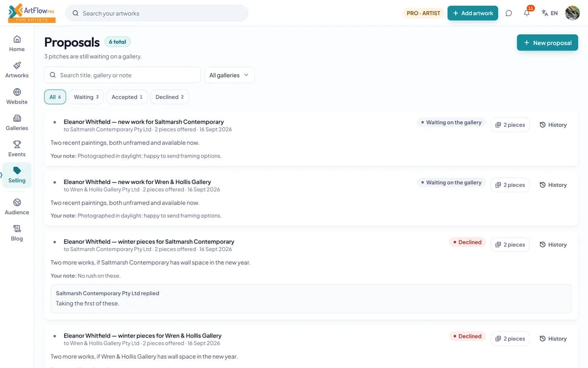View 2 pieces for winter pieces Wren & Hollis proposal

[x=510, y=339]
